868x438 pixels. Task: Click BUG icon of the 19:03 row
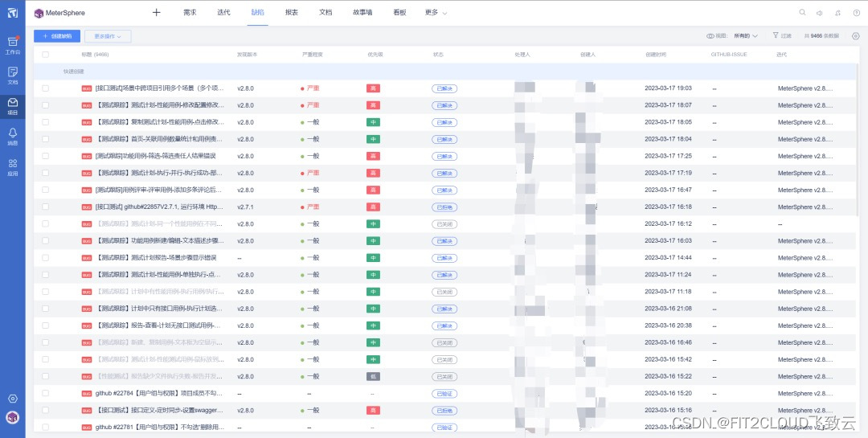[86, 88]
